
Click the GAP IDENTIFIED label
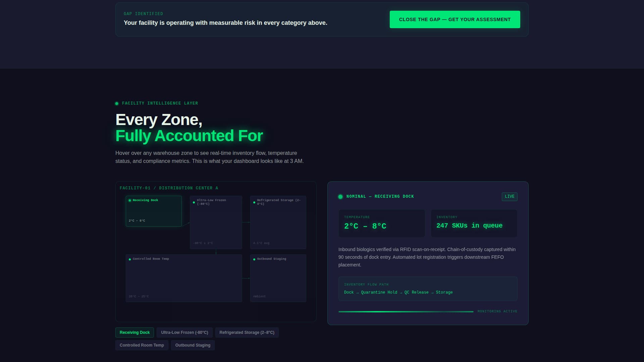point(143,14)
